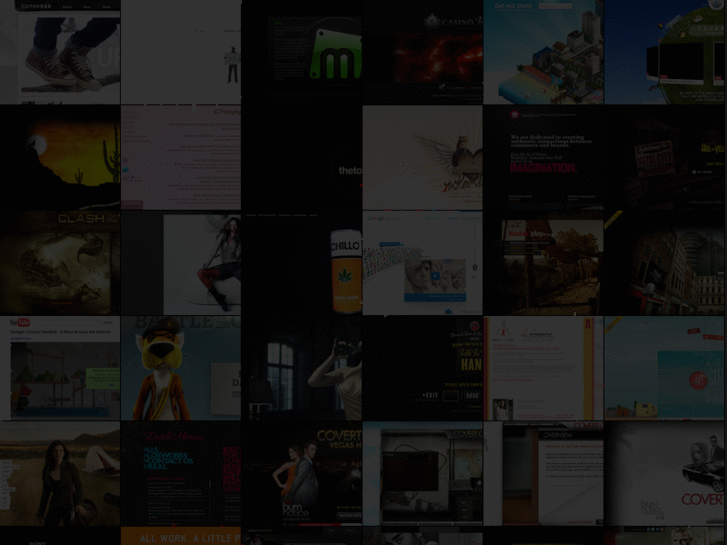Select the white page with yellow stripe thumbnail
Screen dimensions: 727x545
[543, 368]
